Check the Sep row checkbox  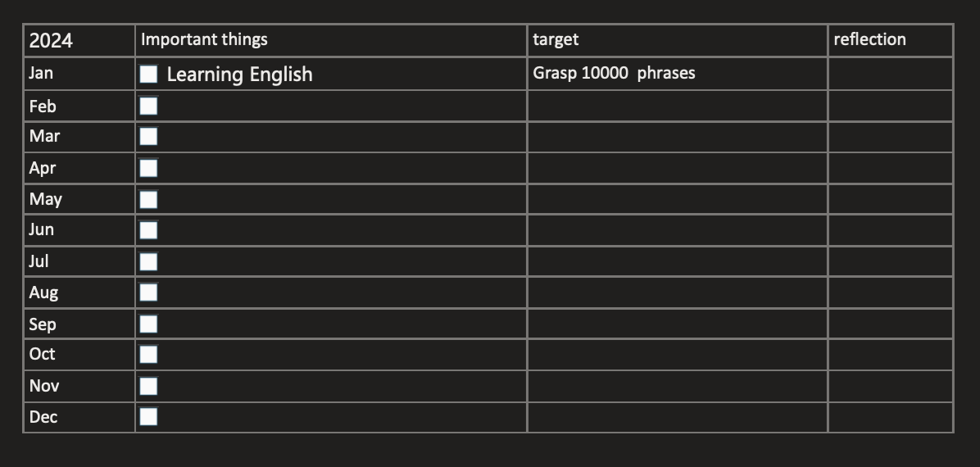point(148,324)
